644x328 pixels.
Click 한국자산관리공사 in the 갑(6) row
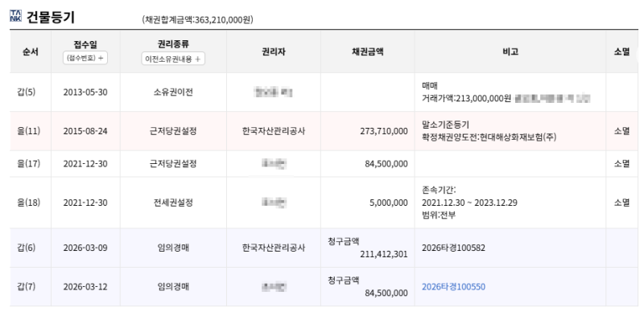click(x=274, y=248)
